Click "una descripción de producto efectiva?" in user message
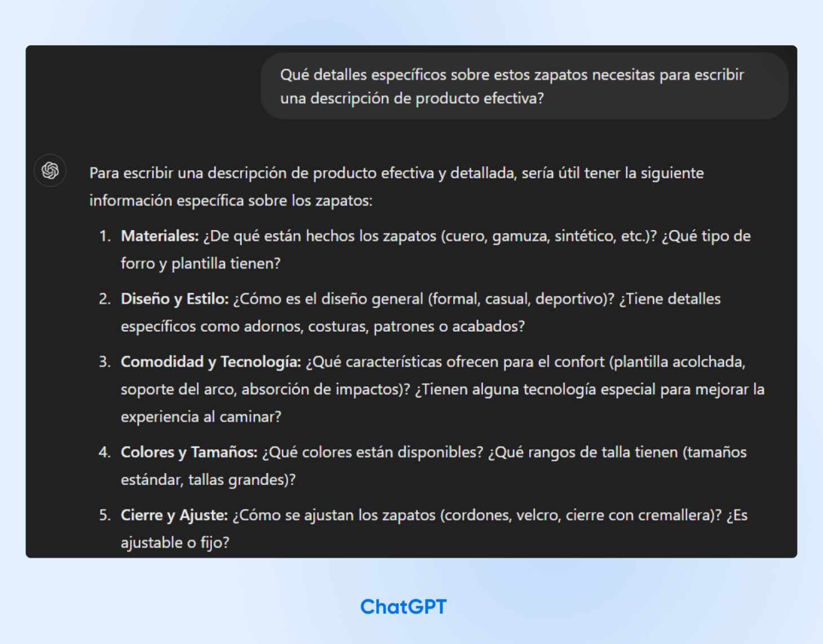Screen dimensions: 823x644 point(411,98)
